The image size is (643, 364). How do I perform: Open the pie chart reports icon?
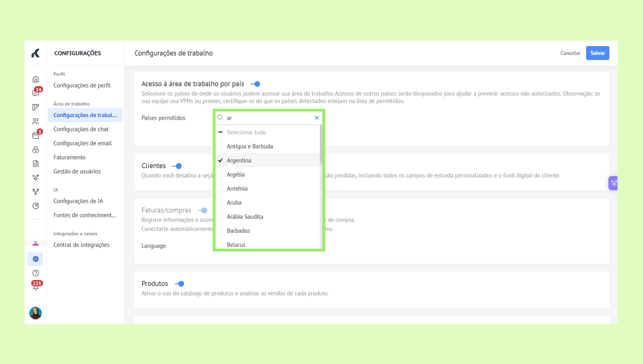pyautogui.click(x=35, y=206)
